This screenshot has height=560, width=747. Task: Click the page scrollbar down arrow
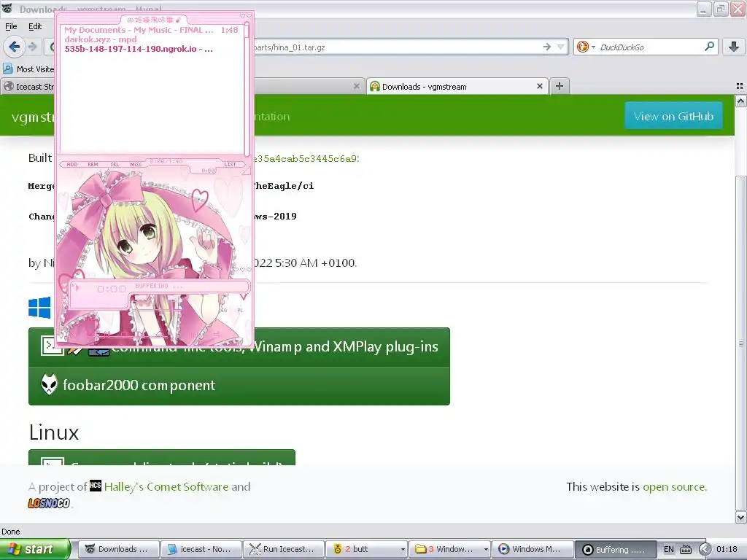[741, 517]
